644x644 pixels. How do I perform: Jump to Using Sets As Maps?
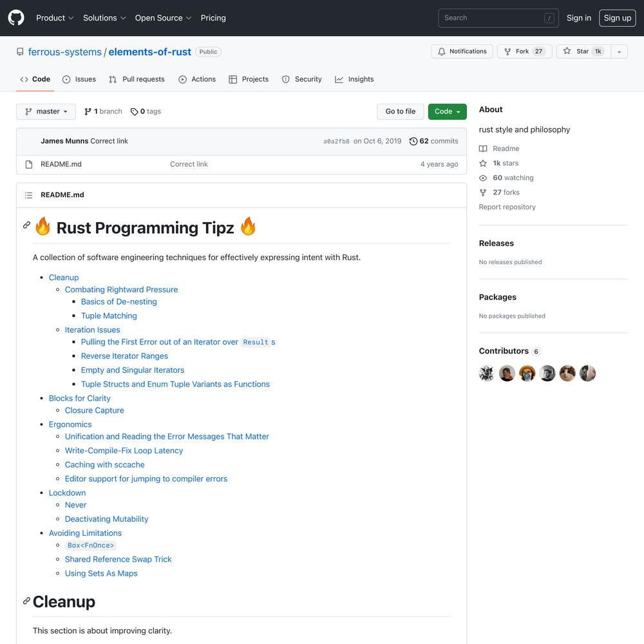101,573
